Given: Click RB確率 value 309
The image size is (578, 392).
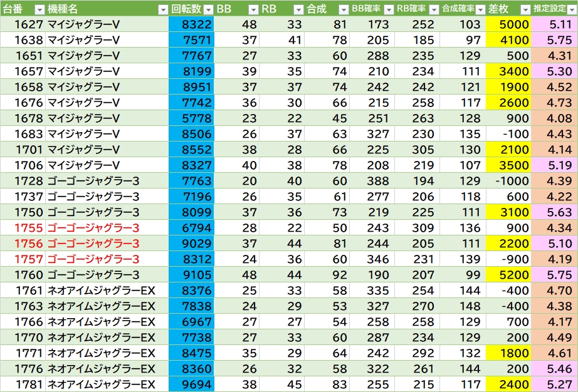Looking at the screenshot, I should click(418, 228).
